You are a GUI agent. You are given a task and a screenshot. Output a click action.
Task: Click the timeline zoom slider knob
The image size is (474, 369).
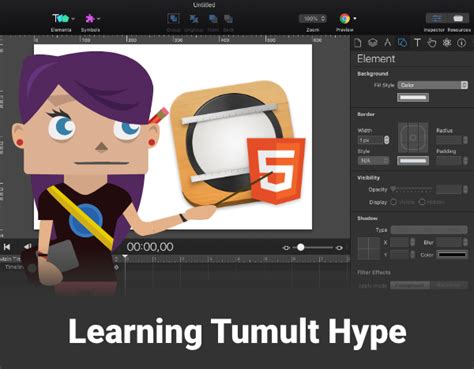tap(301, 247)
